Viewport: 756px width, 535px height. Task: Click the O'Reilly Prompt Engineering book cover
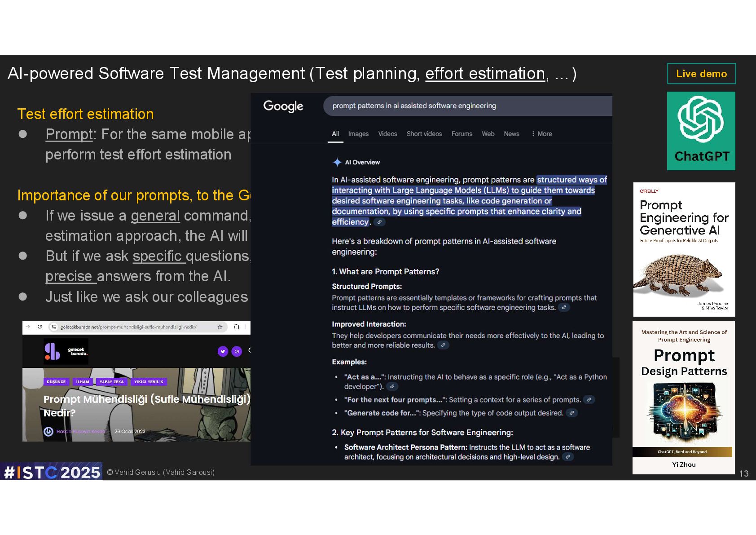tap(684, 249)
